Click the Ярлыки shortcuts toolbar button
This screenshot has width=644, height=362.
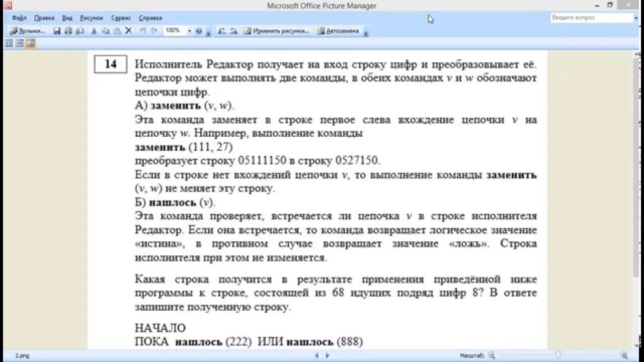click(28, 31)
